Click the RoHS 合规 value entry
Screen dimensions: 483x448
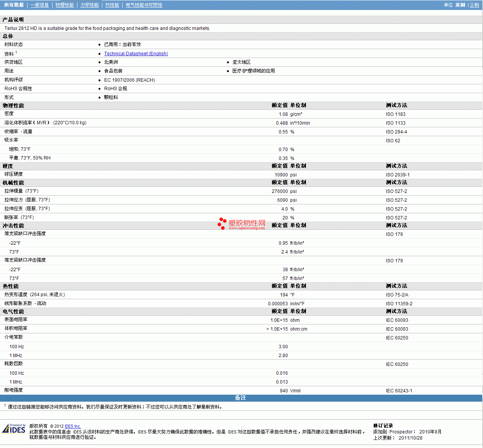[x=115, y=89]
